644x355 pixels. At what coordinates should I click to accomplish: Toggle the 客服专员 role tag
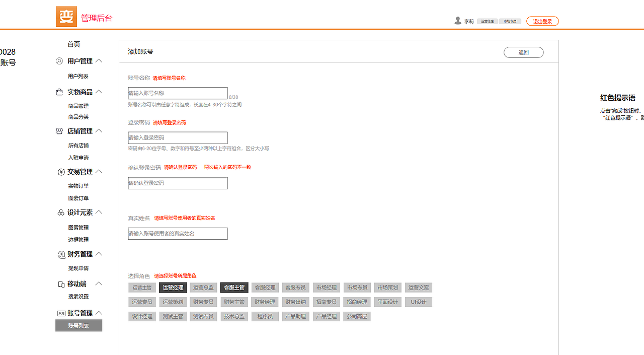pyautogui.click(x=296, y=288)
